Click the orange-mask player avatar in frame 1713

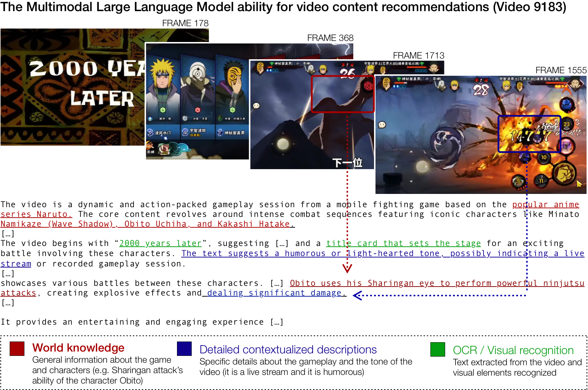tap(261, 67)
